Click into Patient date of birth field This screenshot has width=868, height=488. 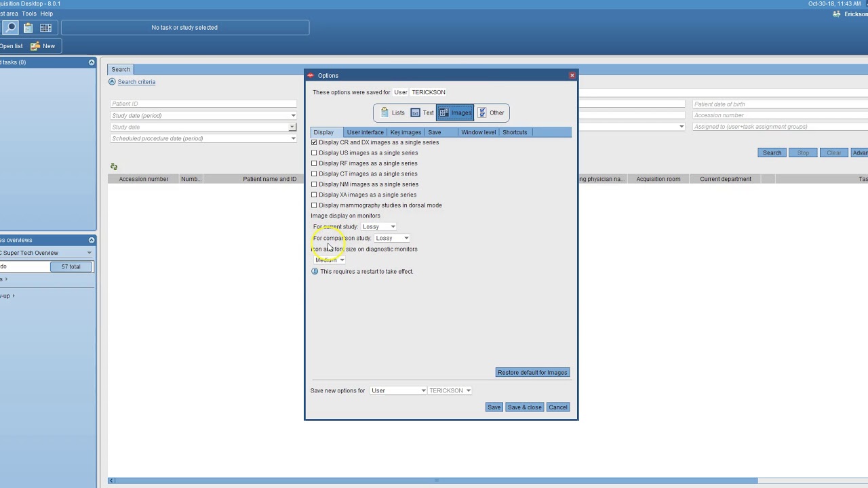(x=780, y=104)
